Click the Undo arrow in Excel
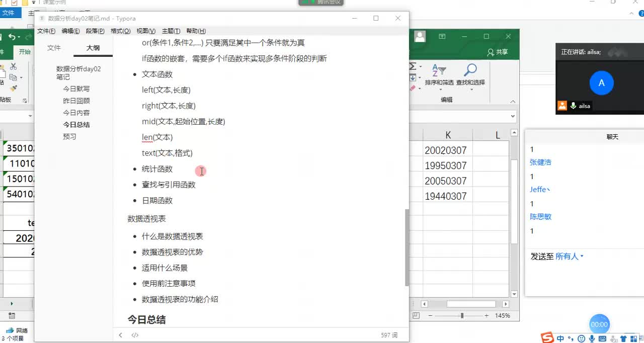The height and width of the screenshot is (343, 644). (12, 37)
